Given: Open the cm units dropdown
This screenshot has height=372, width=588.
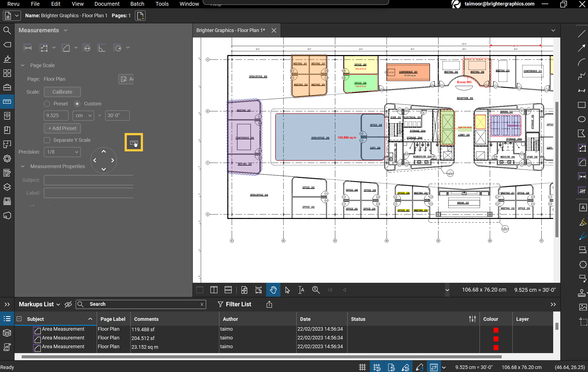Looking at the screenshot, I should (83, 116).
